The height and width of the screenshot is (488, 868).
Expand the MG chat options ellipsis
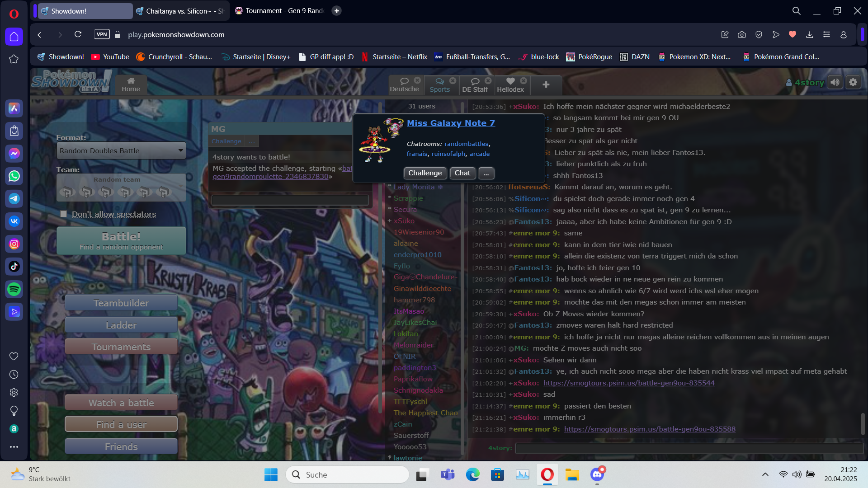[252, 141]
